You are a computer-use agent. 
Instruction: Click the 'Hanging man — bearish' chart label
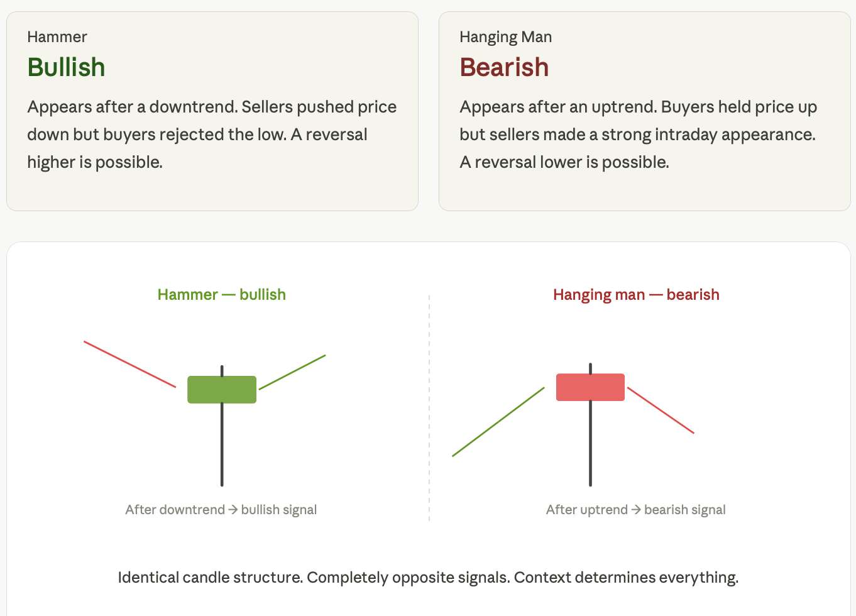[636, 295]
